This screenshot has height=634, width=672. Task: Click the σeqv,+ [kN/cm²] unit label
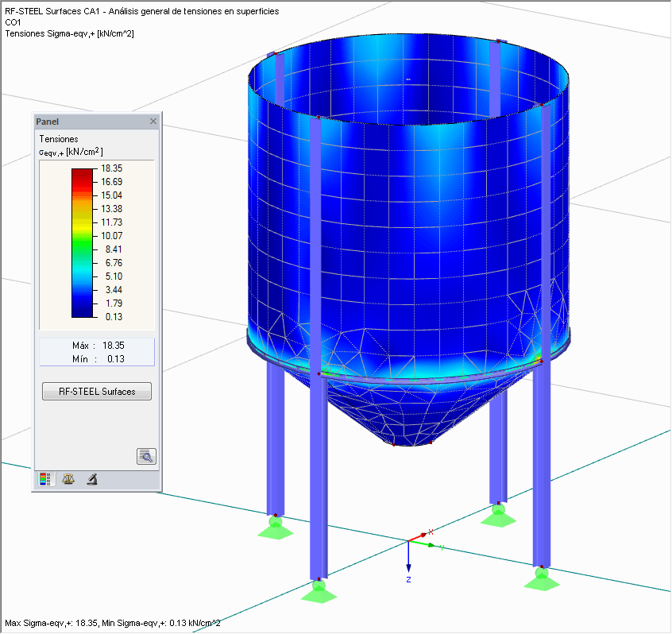(x=71, y=152)
